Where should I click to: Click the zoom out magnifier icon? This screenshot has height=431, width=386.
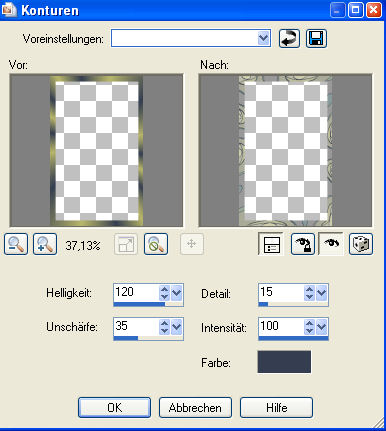click(x=16, y=244)
